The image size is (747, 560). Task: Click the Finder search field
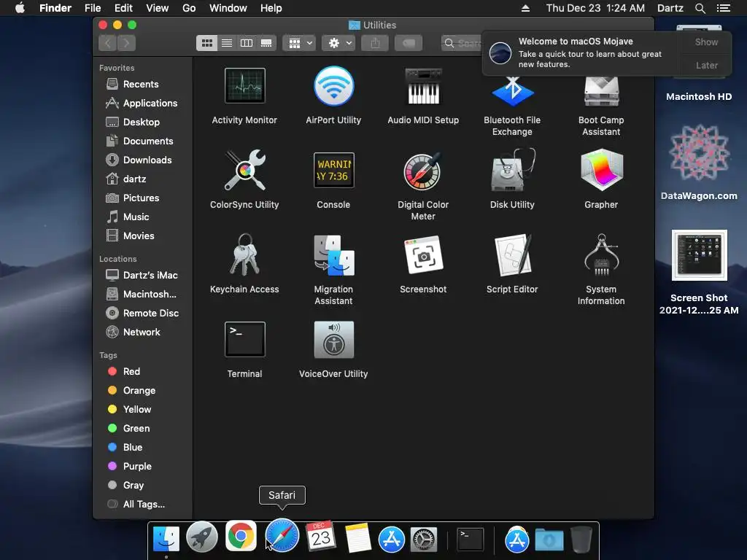click(462, 43)
